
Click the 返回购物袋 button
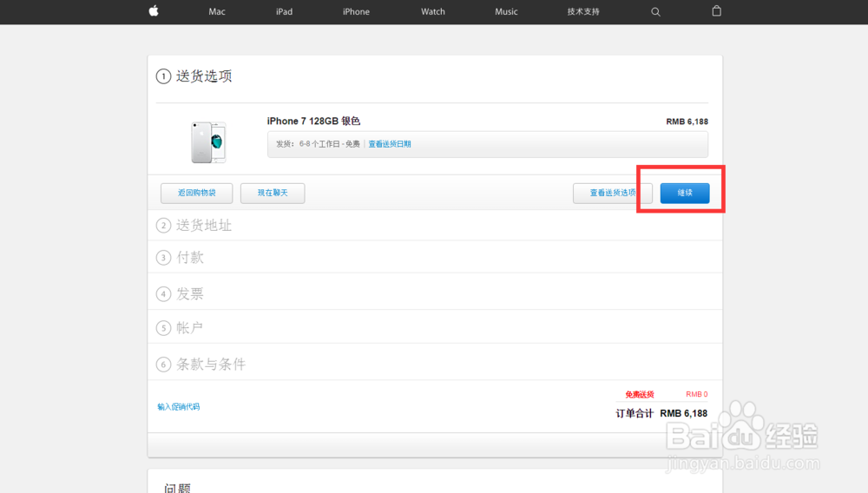click(x=196, y=193)
